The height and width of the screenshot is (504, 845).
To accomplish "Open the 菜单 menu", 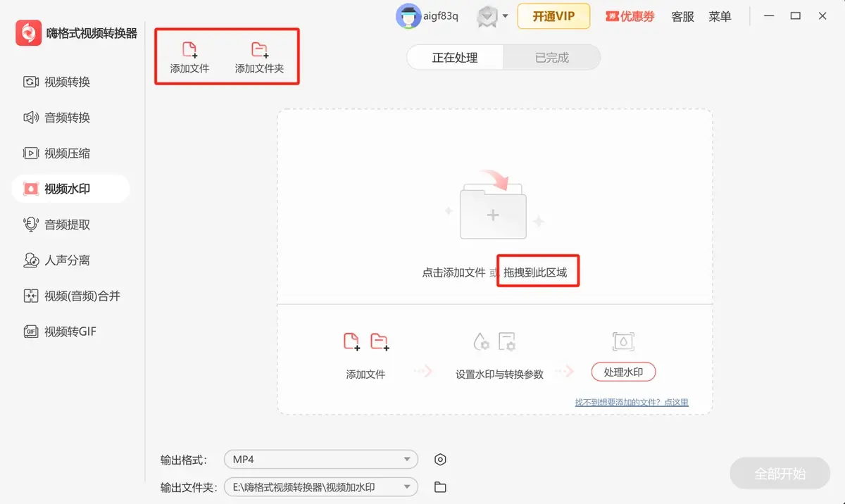I will coord(720,16).
